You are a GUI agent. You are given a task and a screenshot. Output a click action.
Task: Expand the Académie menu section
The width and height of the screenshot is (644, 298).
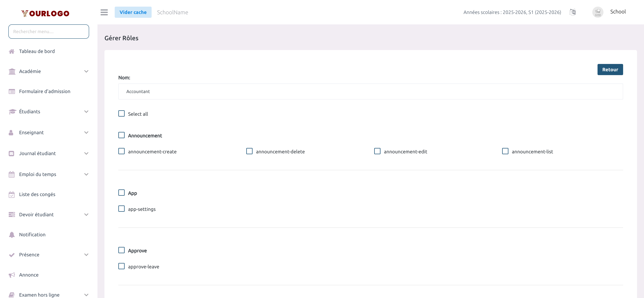86,71
